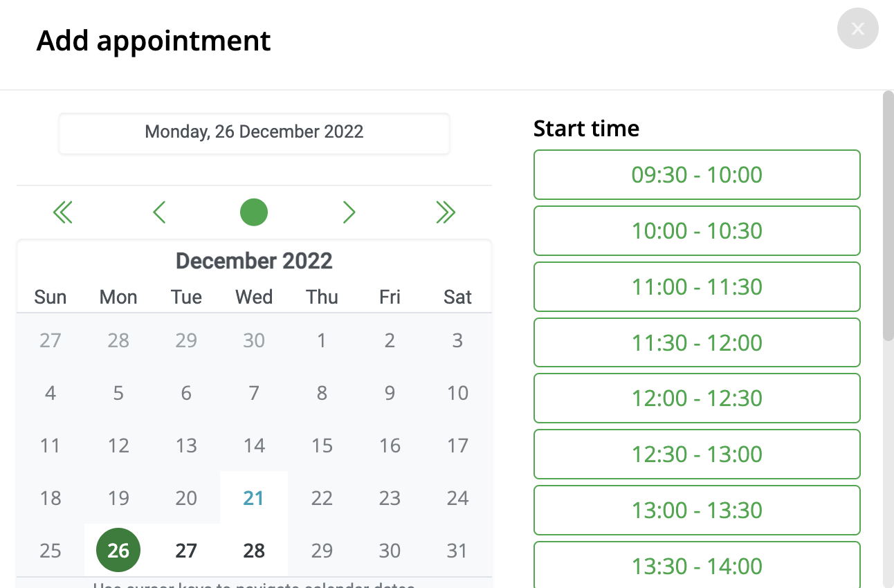Screen dimensions: 894x588
Task: Choose the 11:30 - 12:00 time slot
Action: [x=697, y=342]
